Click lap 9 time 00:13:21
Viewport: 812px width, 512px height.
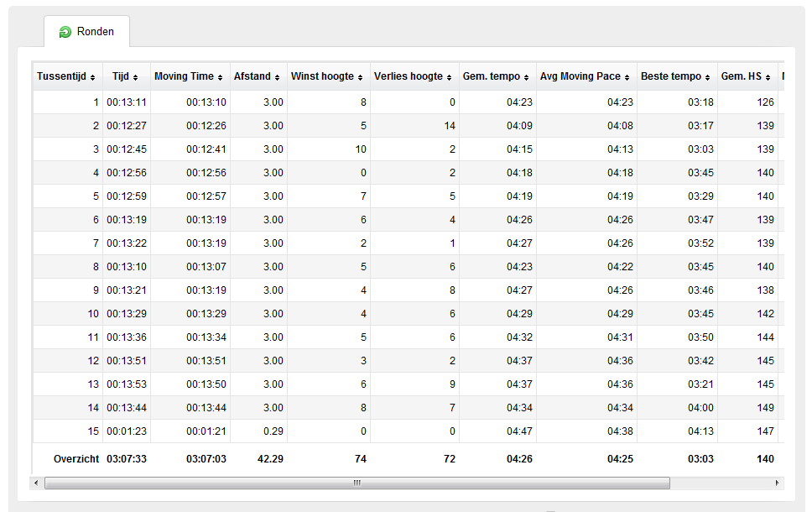pos(127,290)
